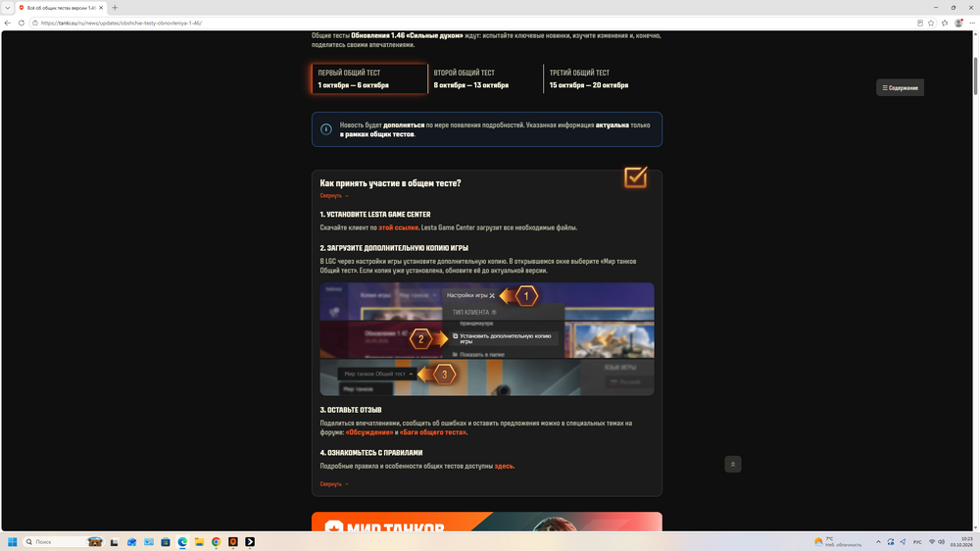980x551 pixels.
Task: Select the 'Третий общий тест' tab
Action: pos(602,78)
